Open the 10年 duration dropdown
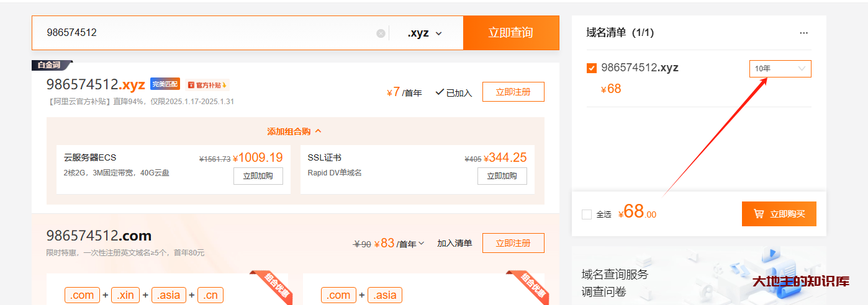 pyautogui.click(x=780, y=69)
